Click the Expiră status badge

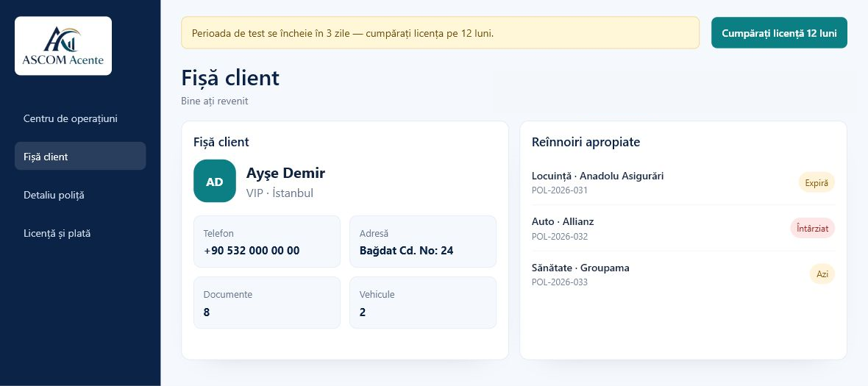point(817,182)
